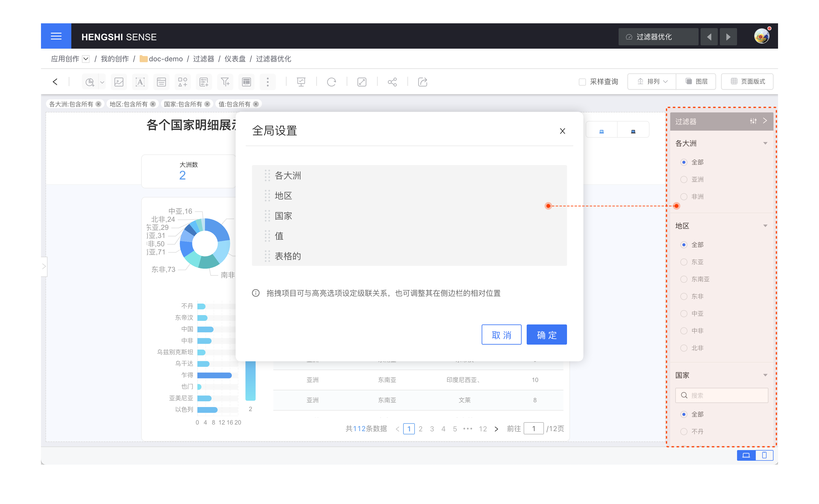Open 我的创作 breadcrumb link
Viewport: 819px width, 504px height.
pyautogui.click(x=115, y=59)
